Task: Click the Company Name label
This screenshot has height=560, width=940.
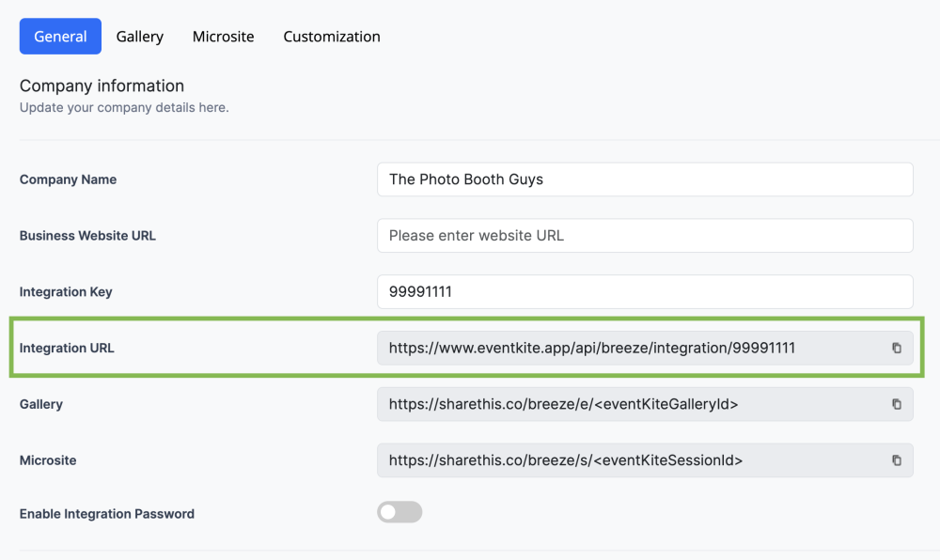Action: tap(68, 179)
